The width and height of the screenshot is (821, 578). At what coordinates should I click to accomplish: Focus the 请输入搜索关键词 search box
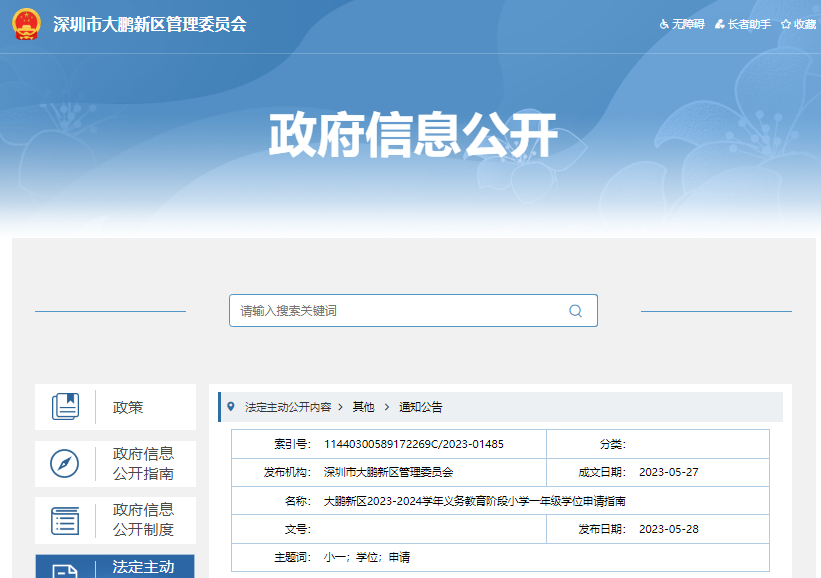point(400,311)
